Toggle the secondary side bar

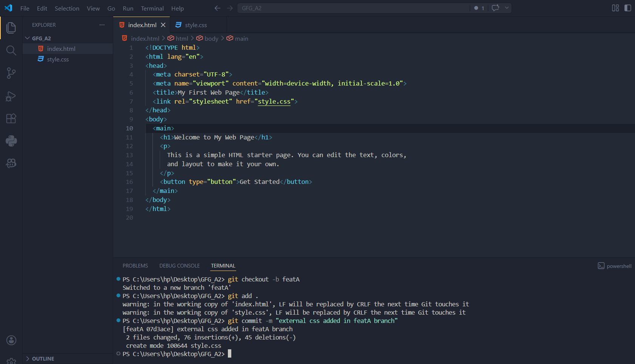(628, 8)
